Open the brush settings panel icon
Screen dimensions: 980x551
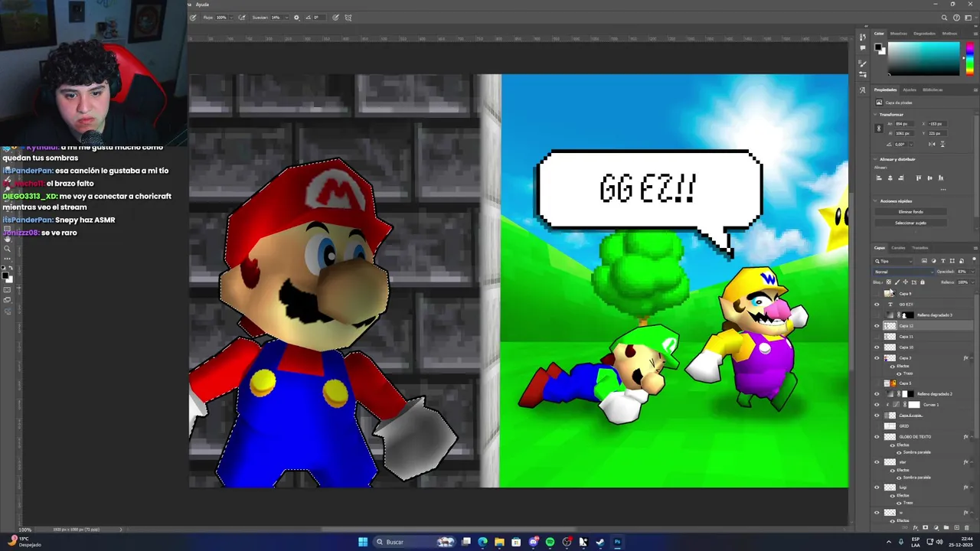[863, 62]
